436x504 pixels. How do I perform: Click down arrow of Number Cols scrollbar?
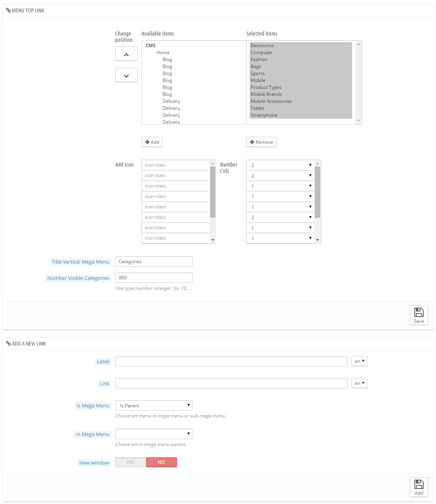(318, 240)
